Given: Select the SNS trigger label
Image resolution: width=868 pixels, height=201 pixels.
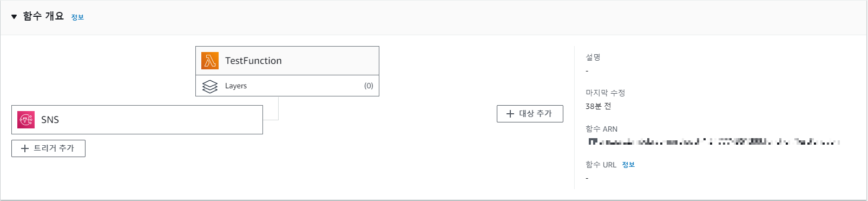Looking at the screenshot, I should point(50,120).
